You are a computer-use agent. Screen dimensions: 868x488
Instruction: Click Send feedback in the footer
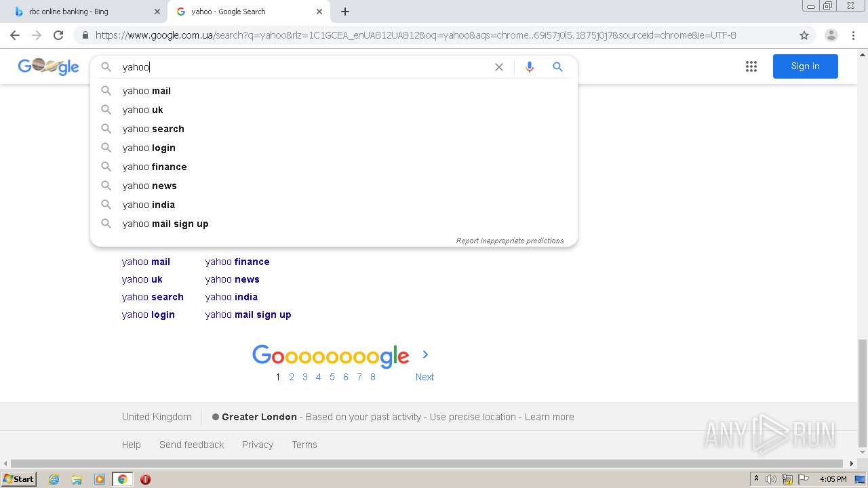point(191,445)
